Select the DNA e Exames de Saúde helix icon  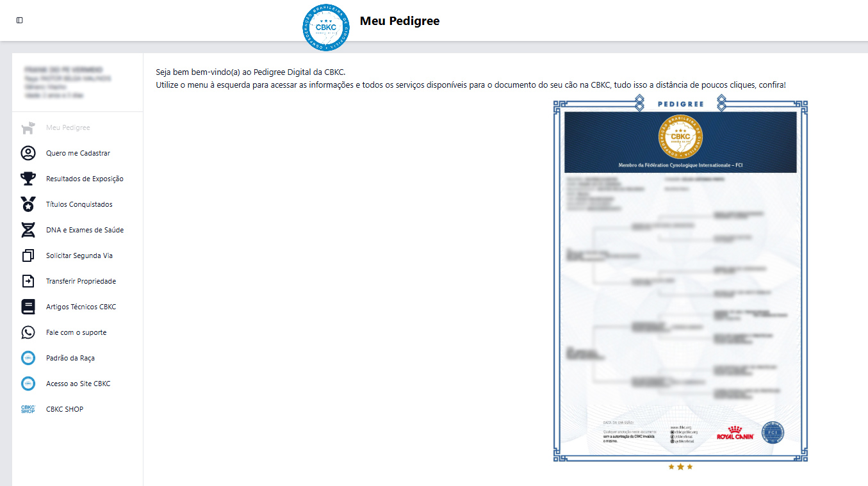click(28, 229)
